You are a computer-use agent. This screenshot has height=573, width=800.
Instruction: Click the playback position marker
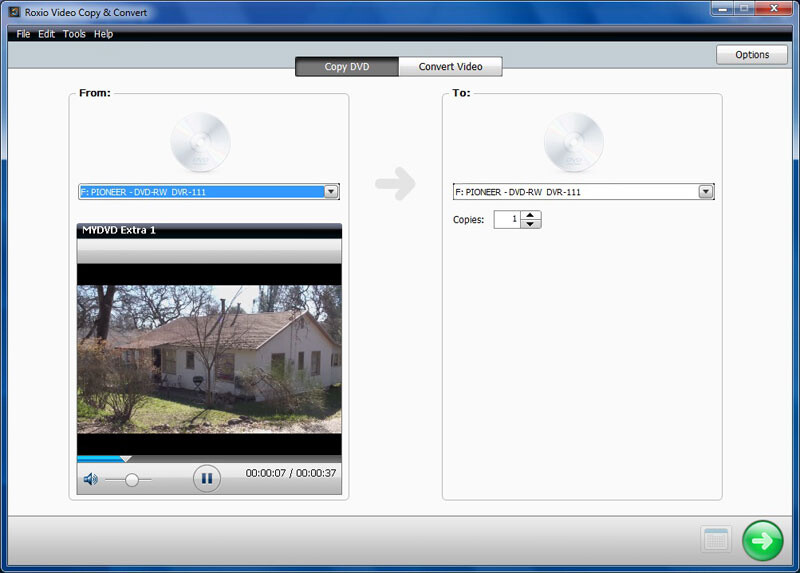126,459
